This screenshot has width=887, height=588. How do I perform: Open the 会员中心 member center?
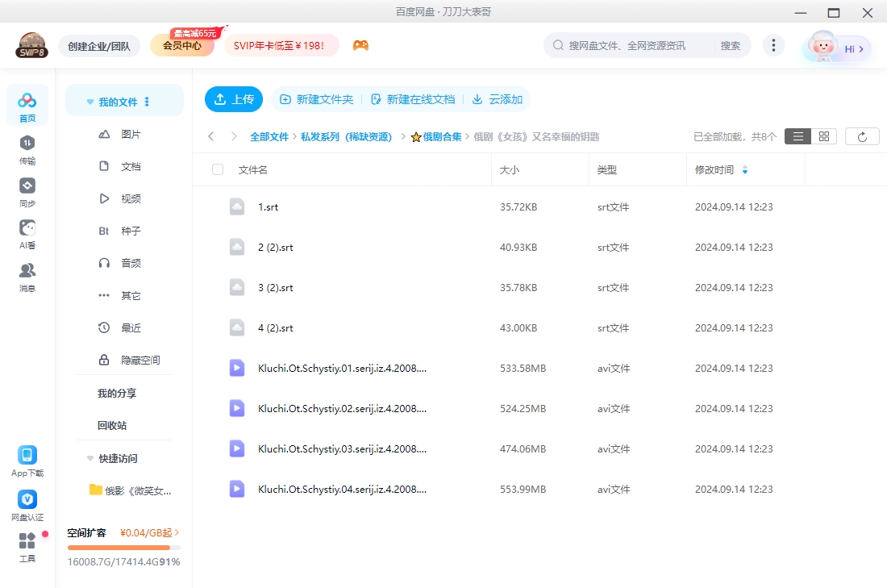[x=182, y=46]
